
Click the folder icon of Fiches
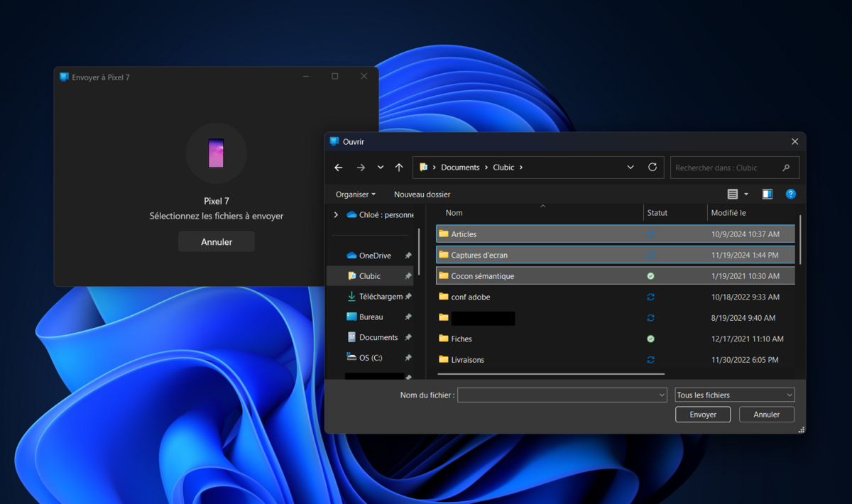pos(444,339)
